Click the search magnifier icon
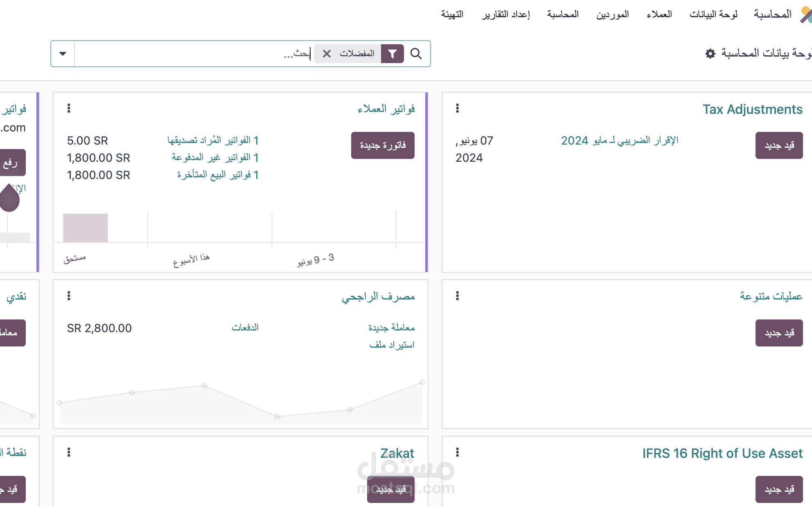The height and width of the screenshot is (507, 812). coord(416,54)
